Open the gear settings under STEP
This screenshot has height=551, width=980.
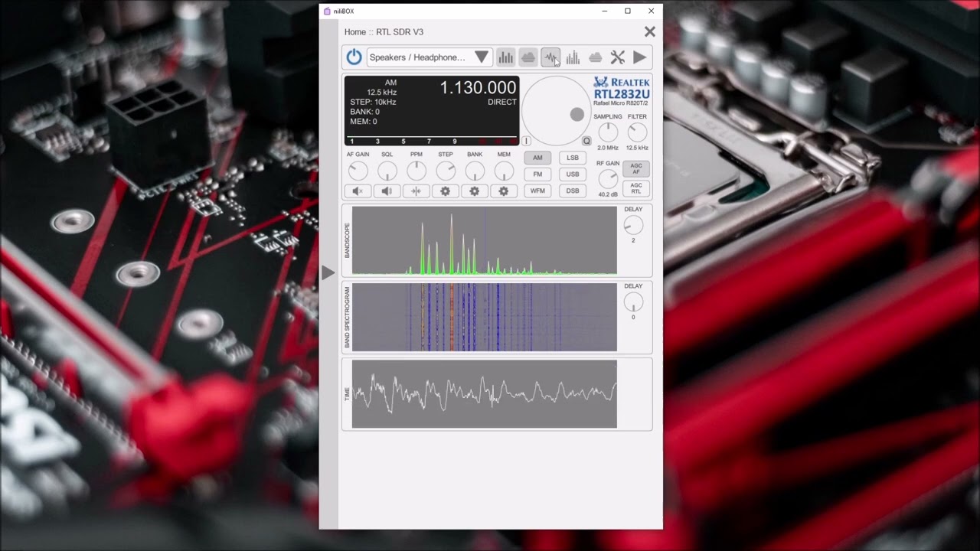445,191
